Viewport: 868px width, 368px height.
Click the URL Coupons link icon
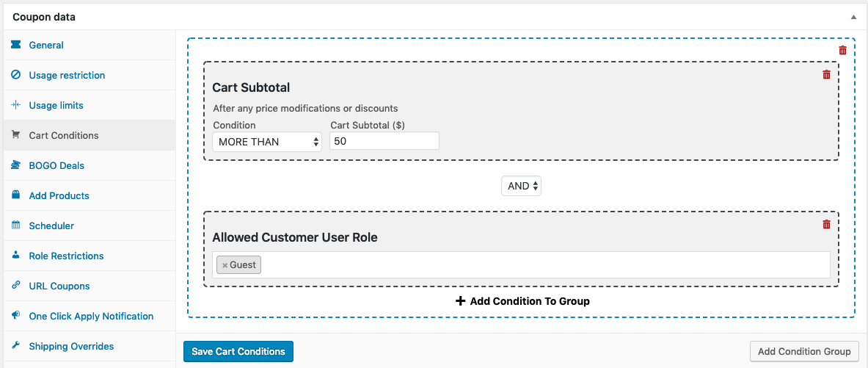tap(16, 286)
